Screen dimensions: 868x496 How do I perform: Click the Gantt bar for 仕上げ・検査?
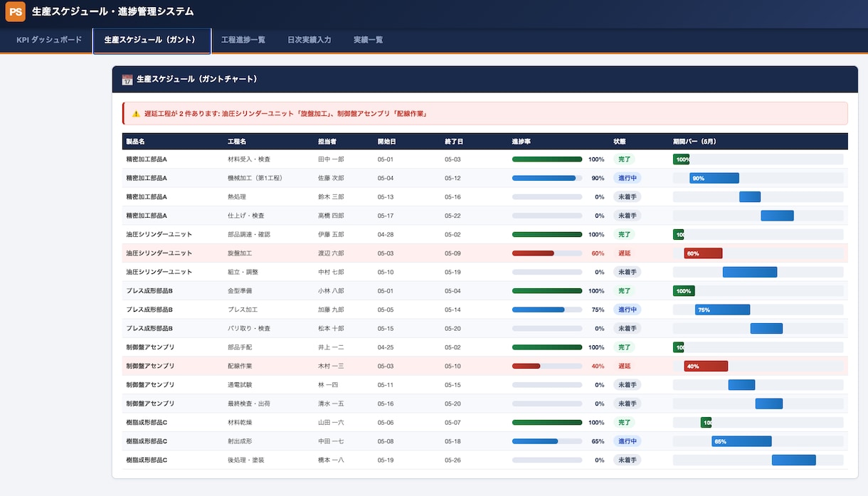[x=778, y=216]
